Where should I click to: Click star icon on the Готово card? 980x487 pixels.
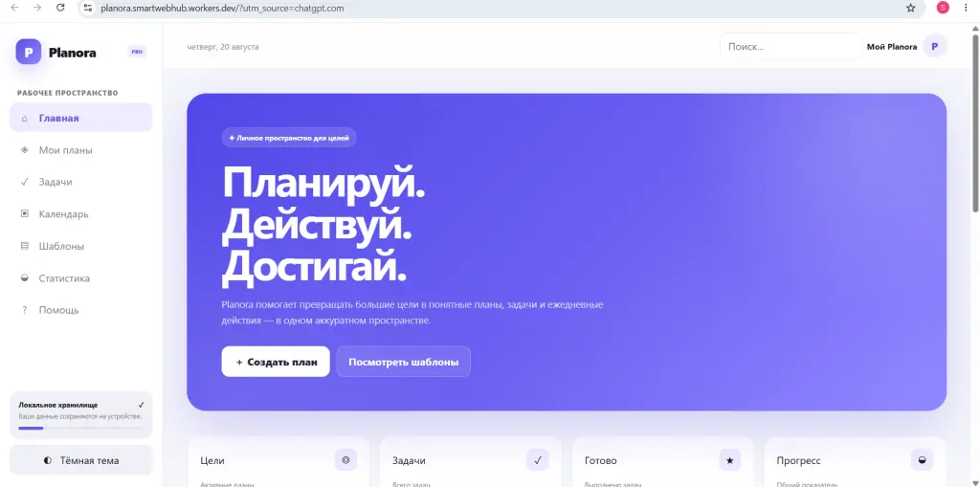(x=730, y=460)
